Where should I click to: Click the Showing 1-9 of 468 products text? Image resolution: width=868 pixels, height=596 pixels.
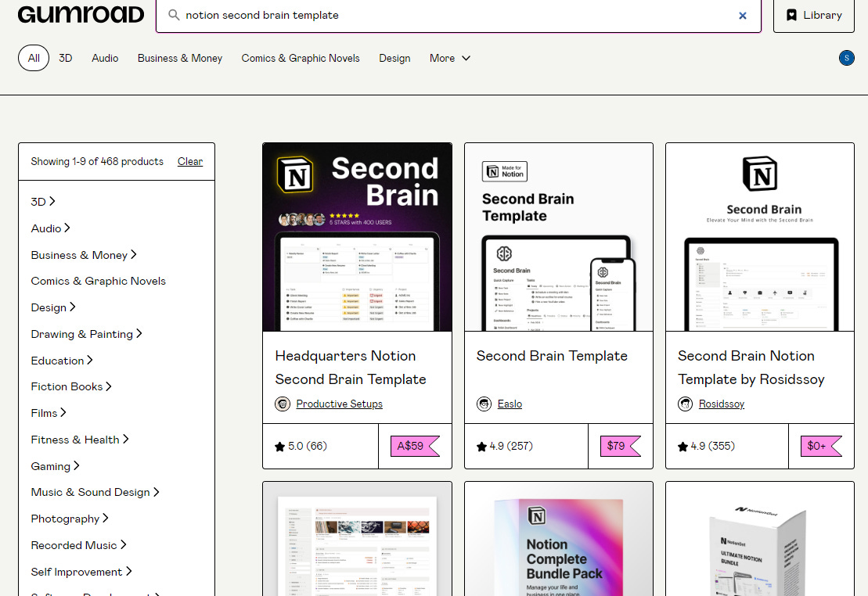point(97,162)
